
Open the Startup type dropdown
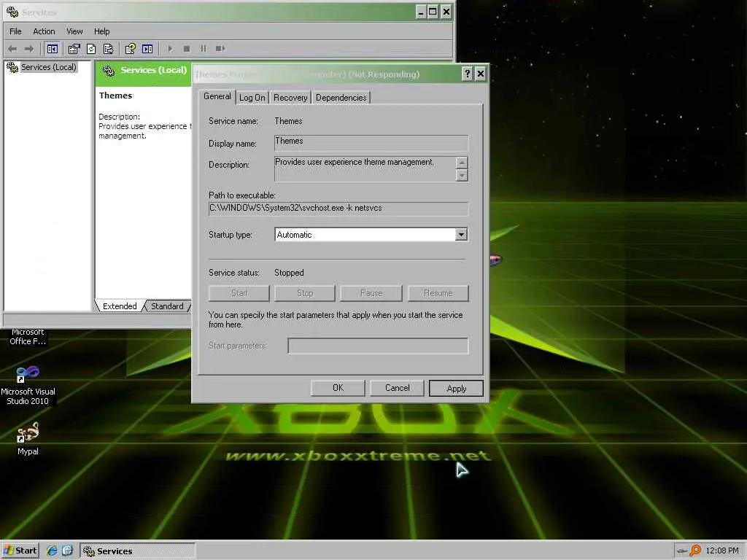[x=461, y=235]
